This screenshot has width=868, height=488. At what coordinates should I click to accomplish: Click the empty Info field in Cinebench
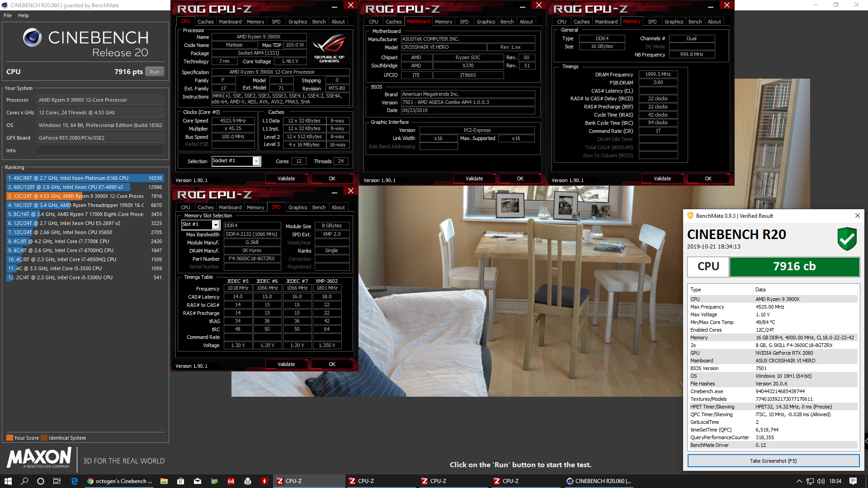pyautogui.click(x=100, y=150)
